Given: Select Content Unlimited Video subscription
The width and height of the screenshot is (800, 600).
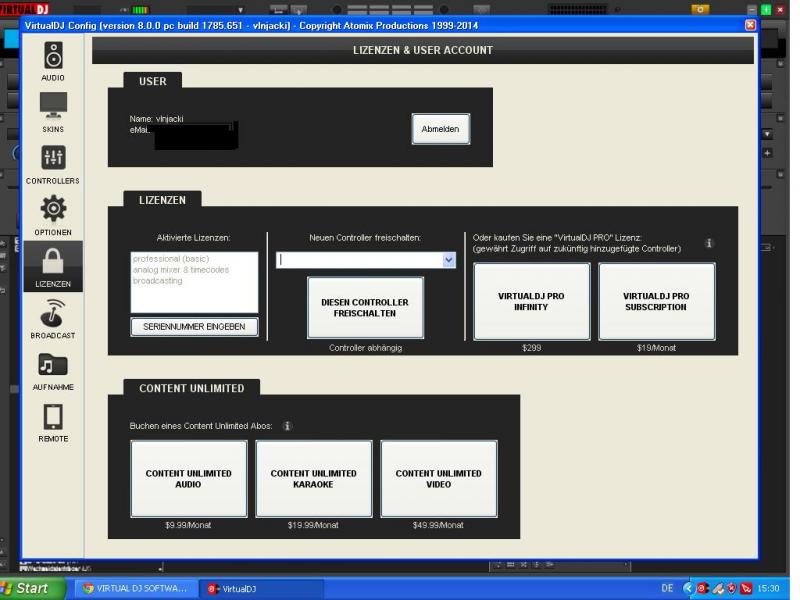Looking at the screenshot, I should (x=439, y=479).
